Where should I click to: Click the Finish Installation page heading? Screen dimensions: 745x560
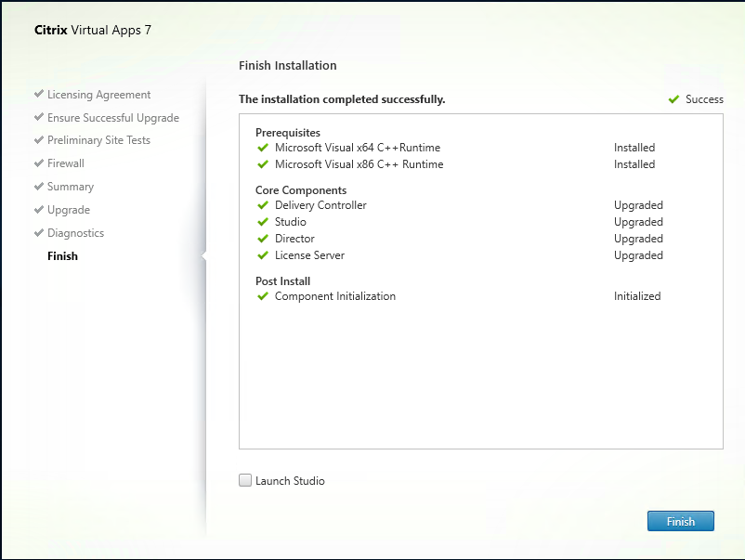coord(287,66)
